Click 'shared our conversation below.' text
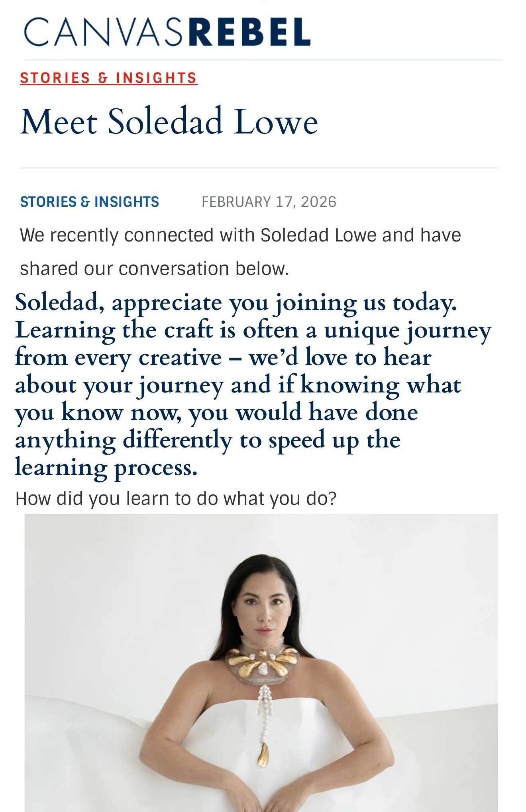The width and height of the screenshot is (526, 812). click(x=154, y=269)
